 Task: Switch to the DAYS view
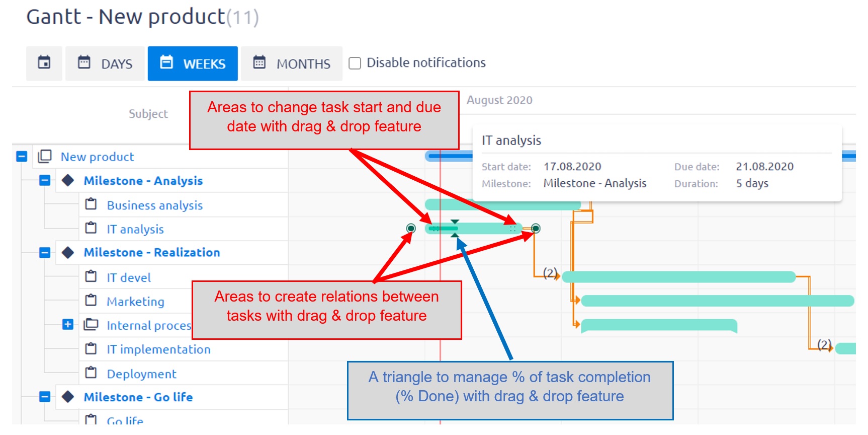click(105, 63)
